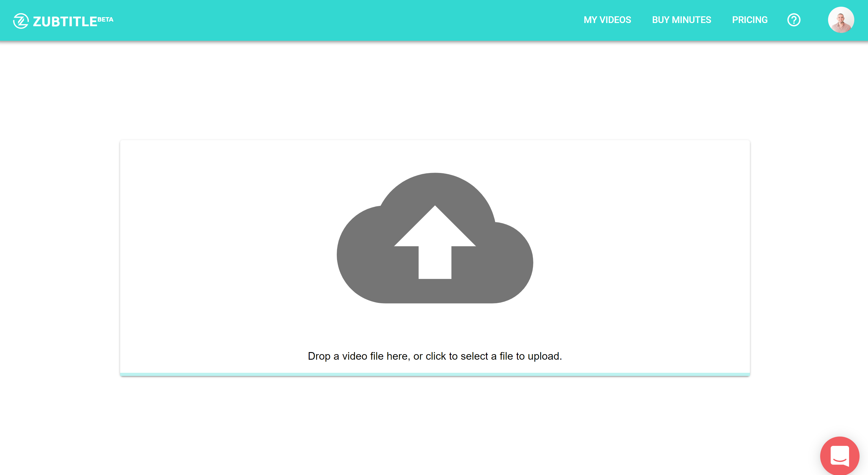
Task: Click the circular Z logo icon
Action: (x=20, y=21)
